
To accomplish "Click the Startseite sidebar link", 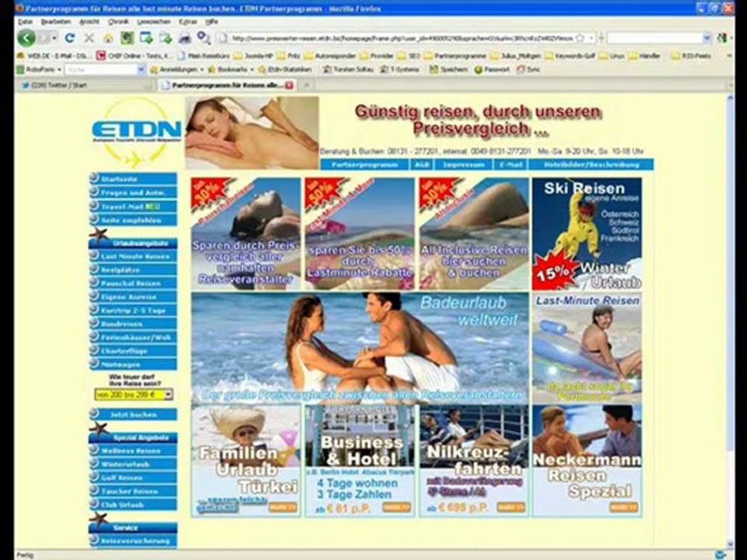I will (x=133, y=179).
